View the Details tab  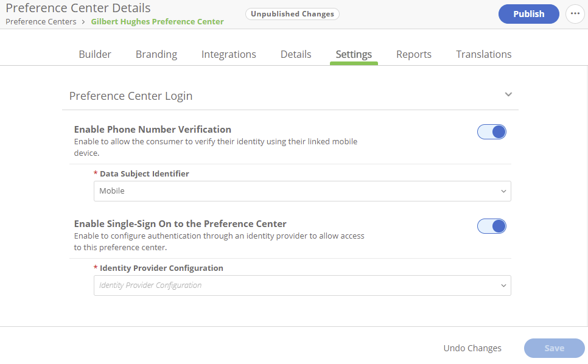[x=296, y=54]
